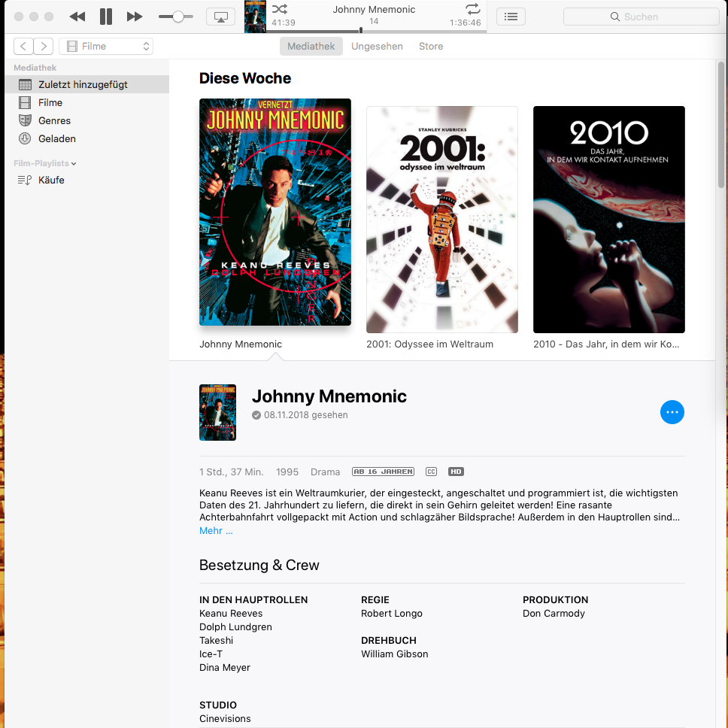Click cast member Takeshi
The height and width of the screenshot is (728, 728).
[217, 640]
